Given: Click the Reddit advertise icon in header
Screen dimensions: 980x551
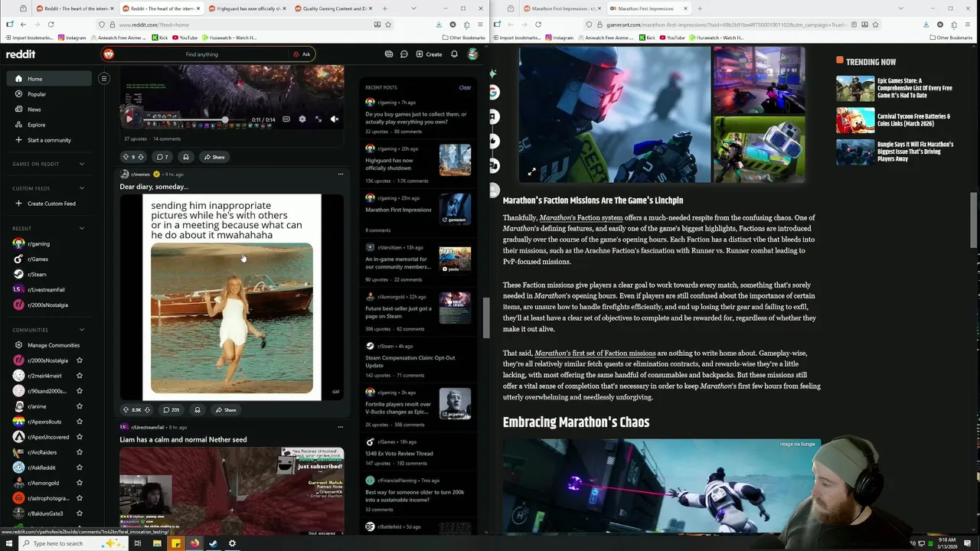Looking at the screenshot, I should (x=389, y=54).
